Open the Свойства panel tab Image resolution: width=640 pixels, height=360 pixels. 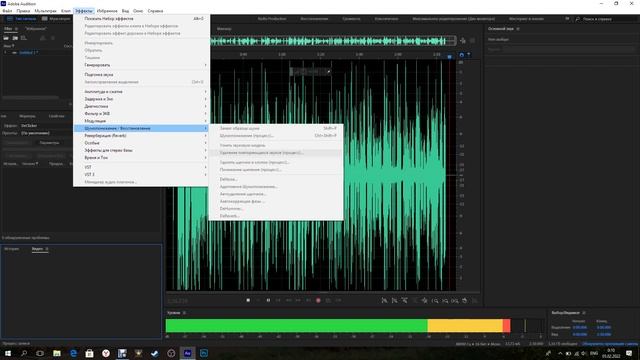click(x=57, y=116)
